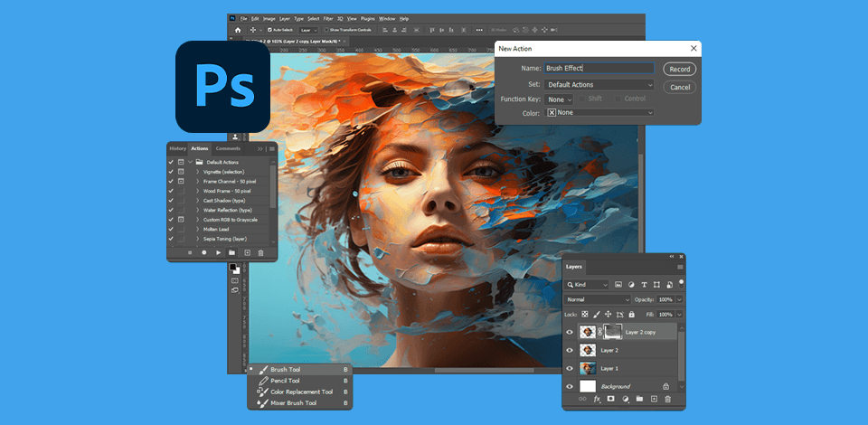Image resolution: width=868 pixels, height=425 pixels.
Task: Open the Set dropdown showing Default Actions
Action: click(599, 85)
